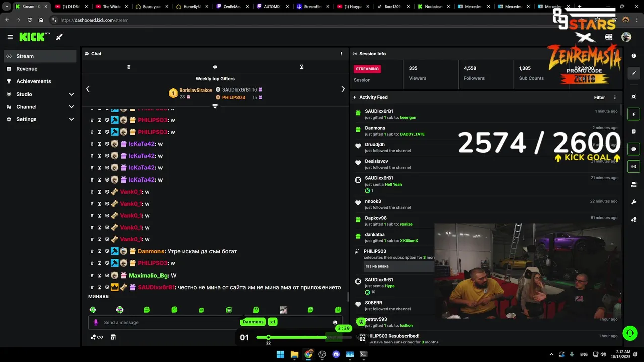Open Discord from the taskbar

click(336, 354)
